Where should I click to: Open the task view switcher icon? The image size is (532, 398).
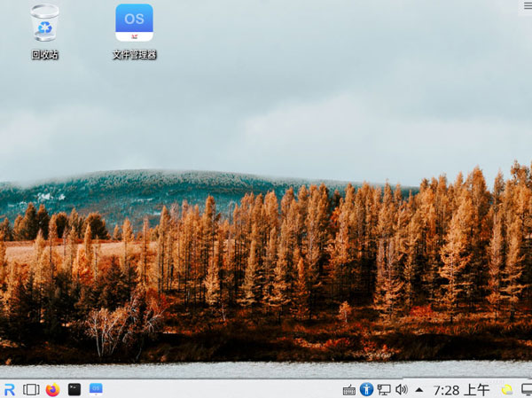(31, 389)
